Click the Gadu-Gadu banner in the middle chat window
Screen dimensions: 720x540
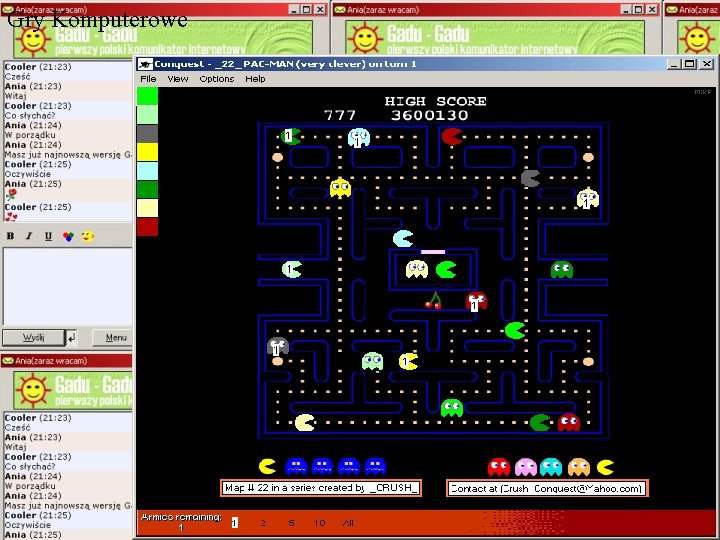495,38
